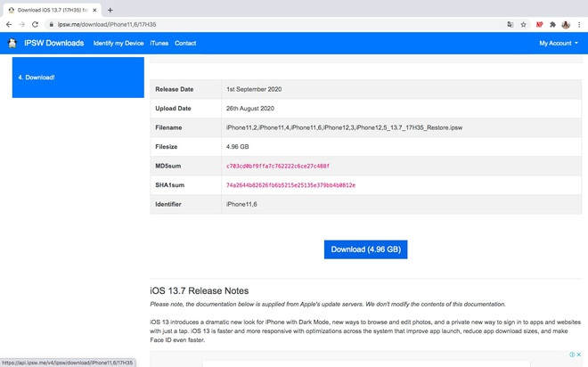Select step 4. Download! in sidebar
Screen dimensions: 588x367
click(x=78, y=77)
